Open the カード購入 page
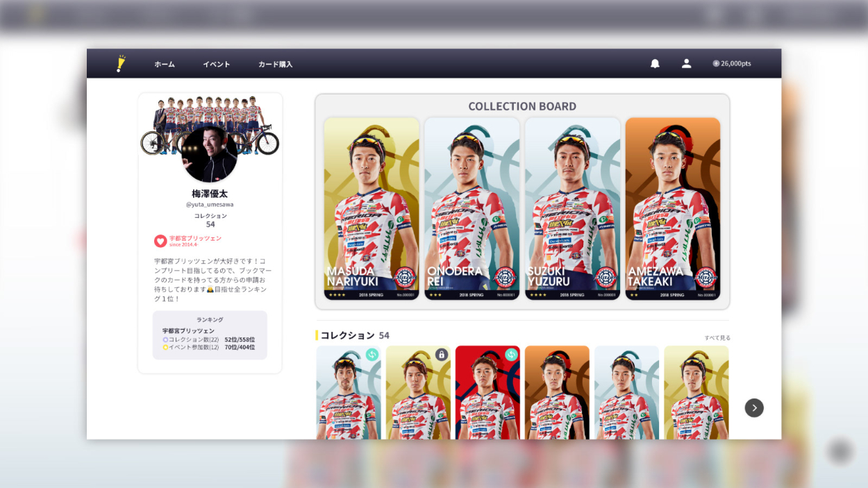The image size is (868, 488). pos(275,65)
